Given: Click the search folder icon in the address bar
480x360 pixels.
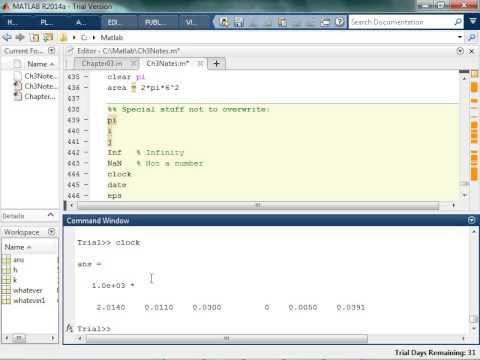Looking at the screenshot, I should coord(472,37).
